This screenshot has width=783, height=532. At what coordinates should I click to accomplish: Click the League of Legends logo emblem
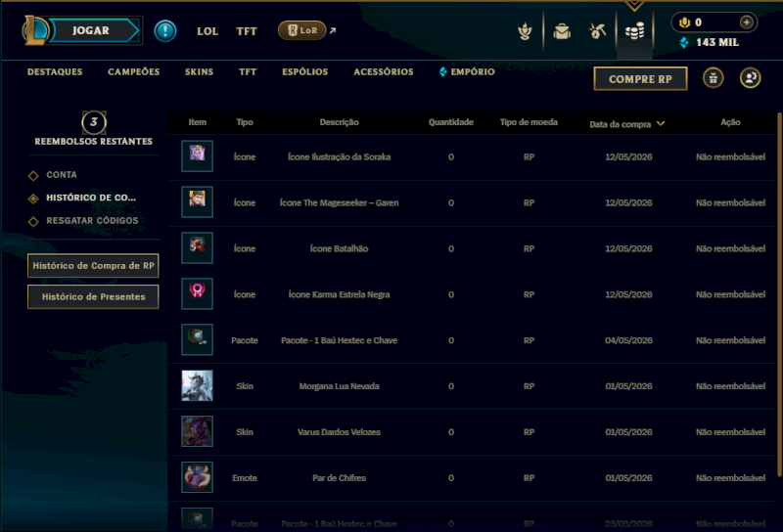click(35, 30)
